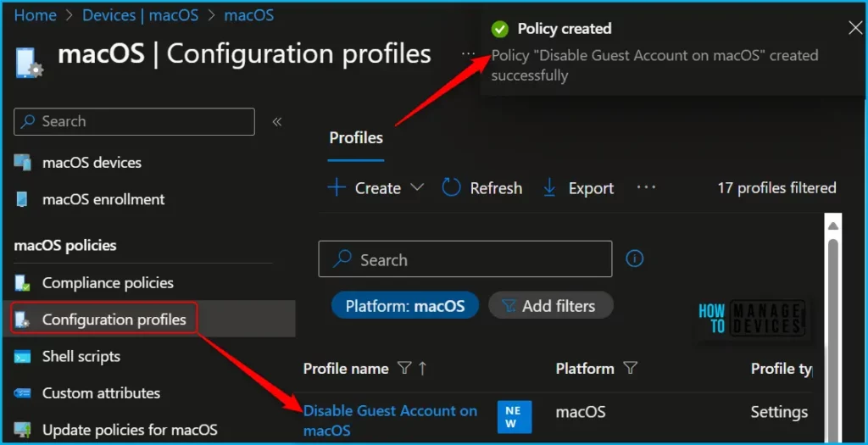Screen dimensions: 868x445
Task: Click the macOS page header icon
Action: coord(29,62)
